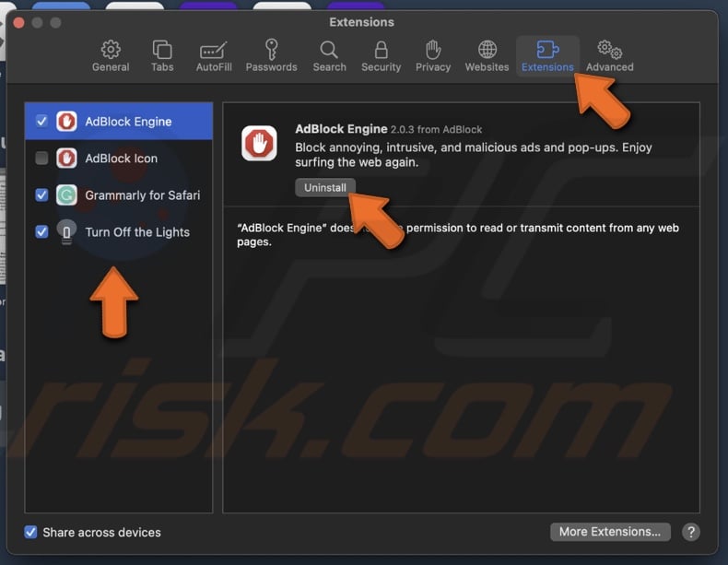This screenshot has height=565, width=728.
Task: Click the Turn Off the Lights lamp icon
Action: point(66,231)
